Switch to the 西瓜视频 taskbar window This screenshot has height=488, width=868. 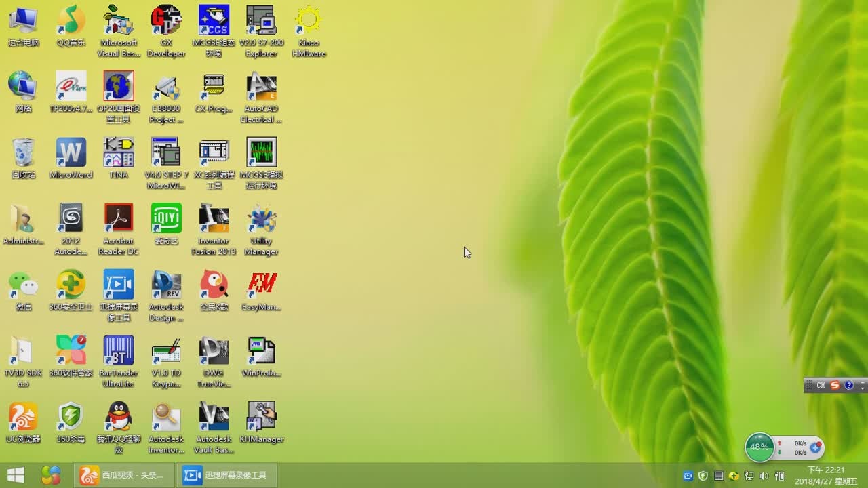(x=123, y=475)
